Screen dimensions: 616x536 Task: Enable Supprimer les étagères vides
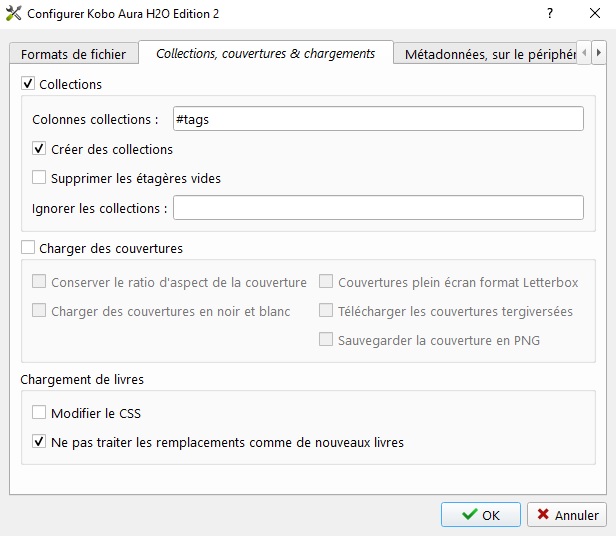(x=39, y=178)
